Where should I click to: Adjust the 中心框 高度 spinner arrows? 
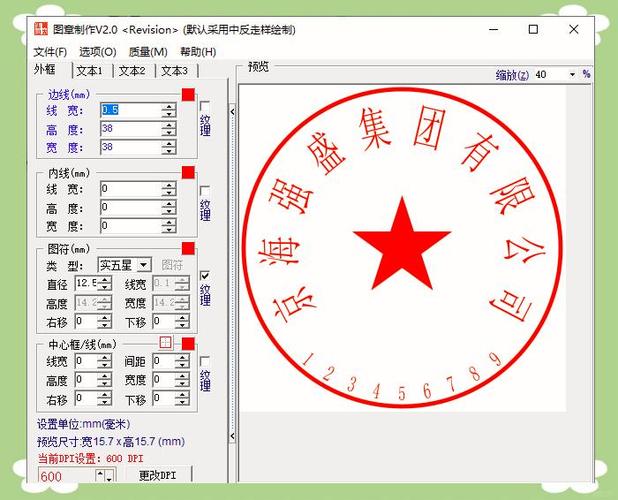coord(104,380)
